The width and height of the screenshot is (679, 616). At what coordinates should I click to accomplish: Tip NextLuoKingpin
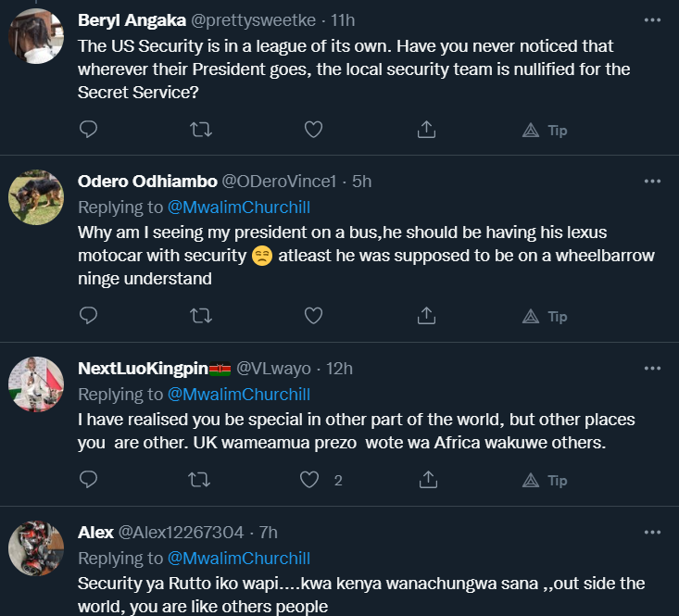546,480
